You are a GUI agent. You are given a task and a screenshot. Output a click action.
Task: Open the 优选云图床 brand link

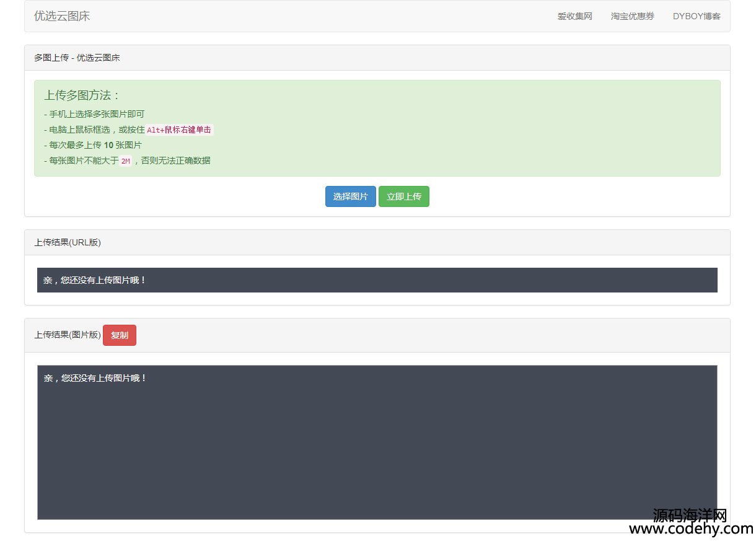[x=62, y=16]
